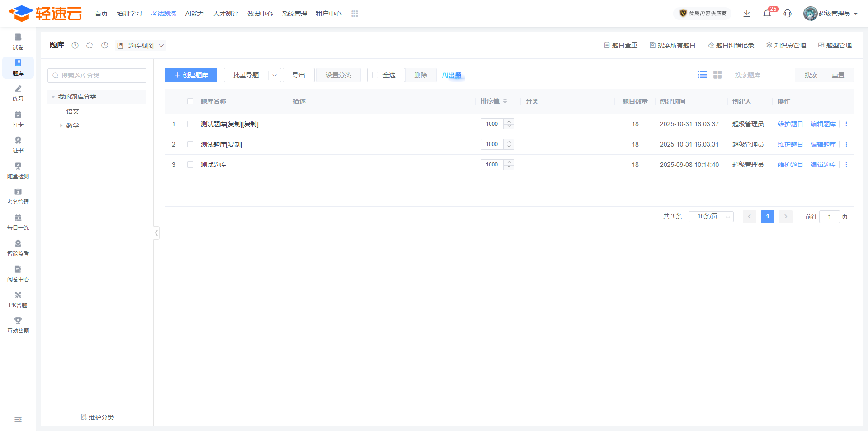Click the download icon in header
The width and height of the screenshot is (868, 431).
pyautogui.click(x=747, y=14)
